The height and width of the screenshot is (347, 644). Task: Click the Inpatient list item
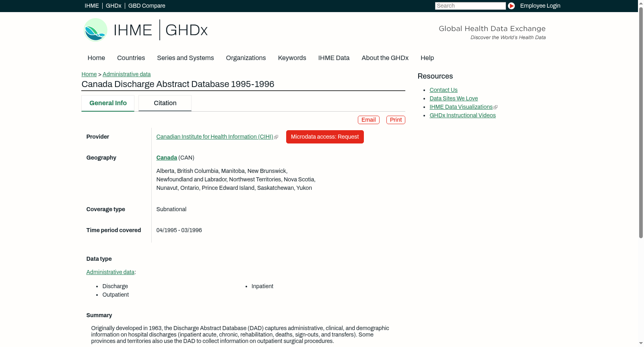(262, 287)
